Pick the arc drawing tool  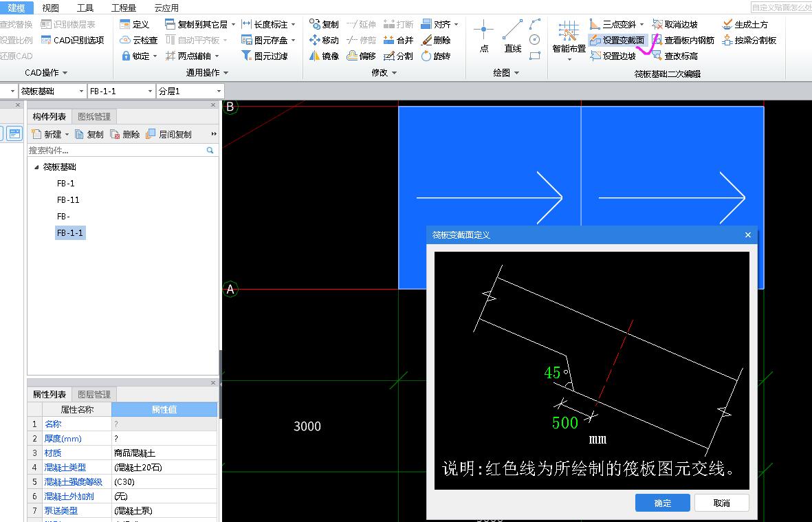tap(535, 24)
